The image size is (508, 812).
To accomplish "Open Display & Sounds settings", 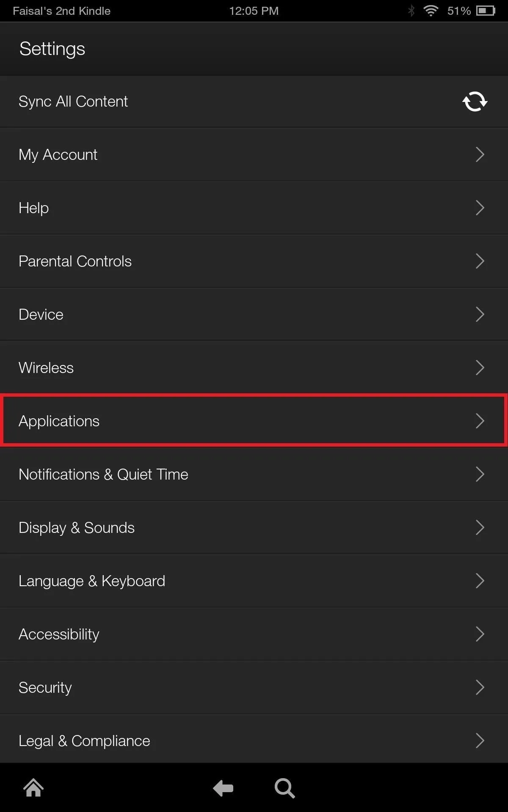I will pyautogui.click(x=254, y=528).
